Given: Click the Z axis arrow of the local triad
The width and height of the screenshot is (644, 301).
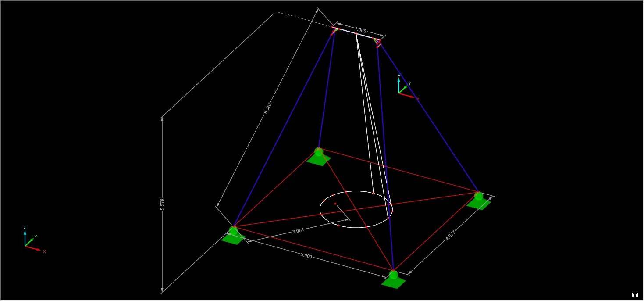Looking at the screenshot, I should pos(398,80).
